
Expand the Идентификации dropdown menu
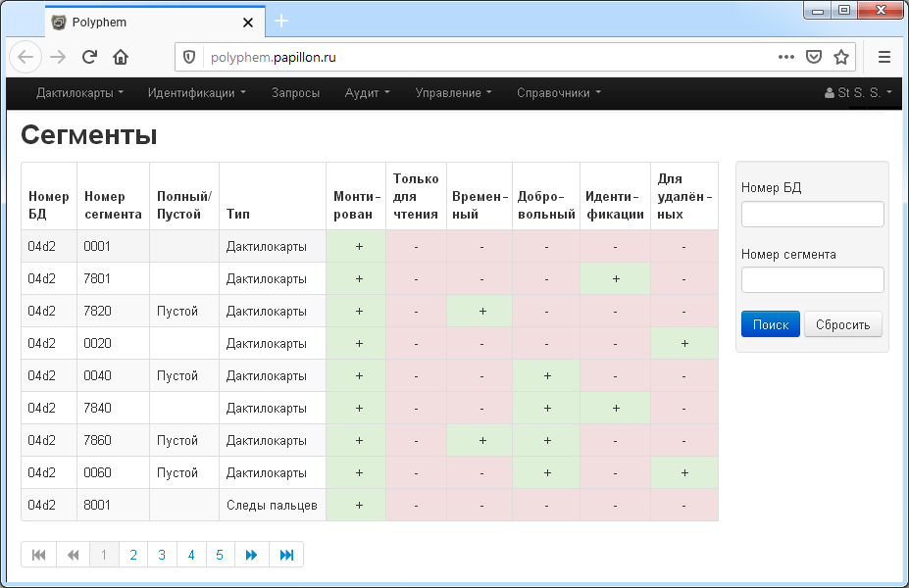coord(196,93)
